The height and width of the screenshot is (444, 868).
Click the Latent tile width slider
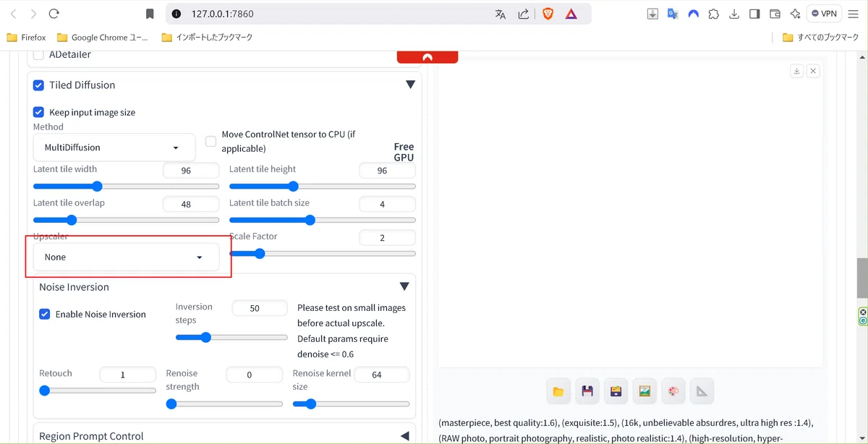pyautogui.click(x=126, y=187)
